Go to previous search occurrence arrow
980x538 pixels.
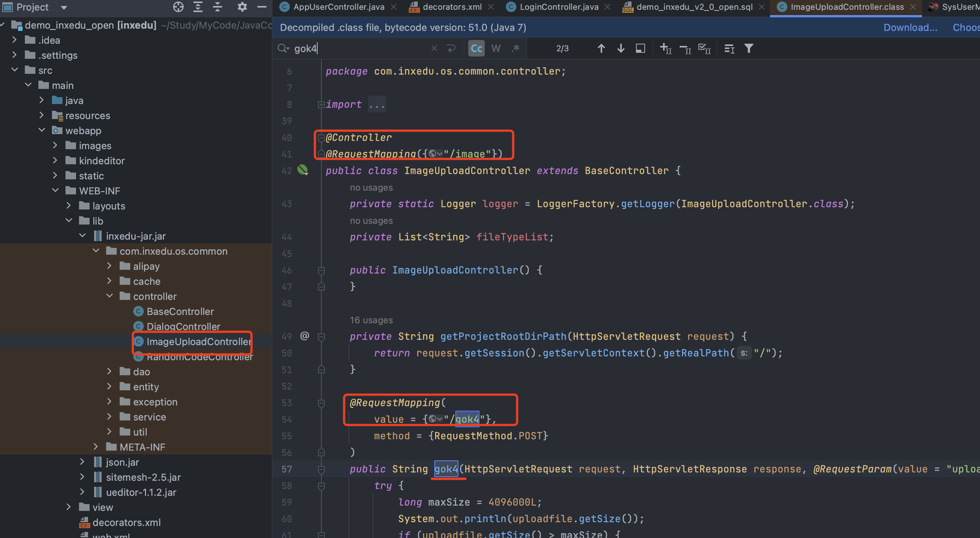(601, 48)
